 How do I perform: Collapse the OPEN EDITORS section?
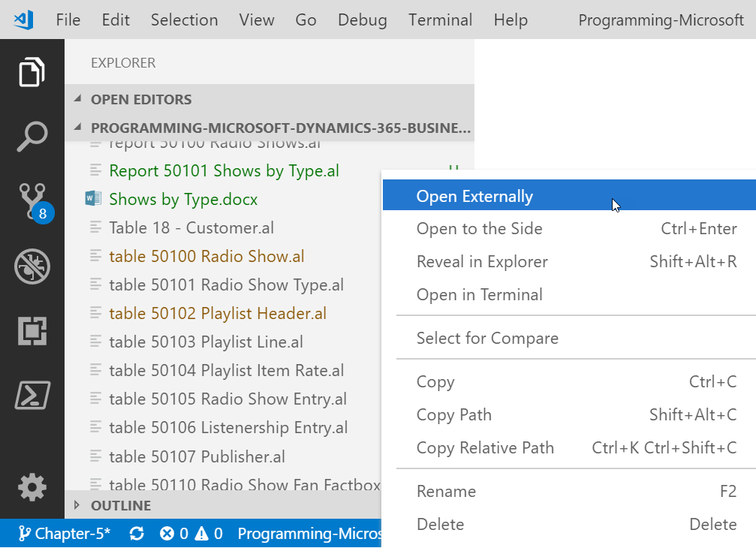(x=77, y=99)
